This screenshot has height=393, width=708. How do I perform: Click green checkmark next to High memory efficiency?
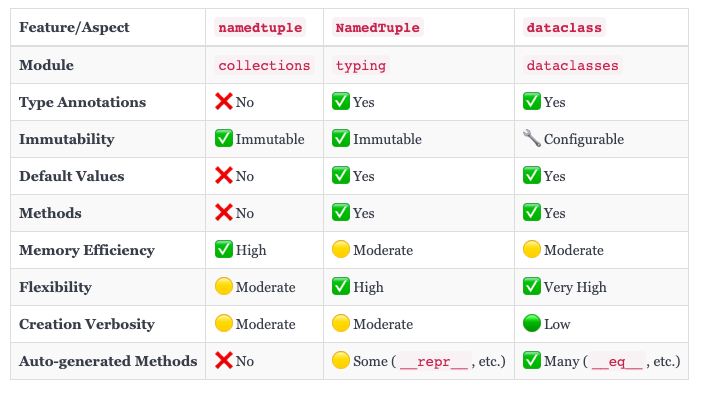coord(224,249)
